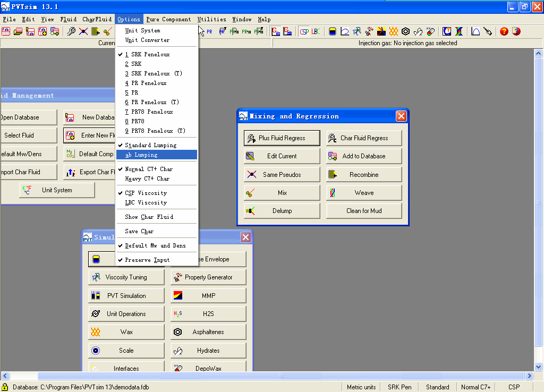Image resolution: width=544 pixels, height=392 pixels.
Task: Toggle the LBC viscosity toolbar button
Action: (x=316, y=31)
